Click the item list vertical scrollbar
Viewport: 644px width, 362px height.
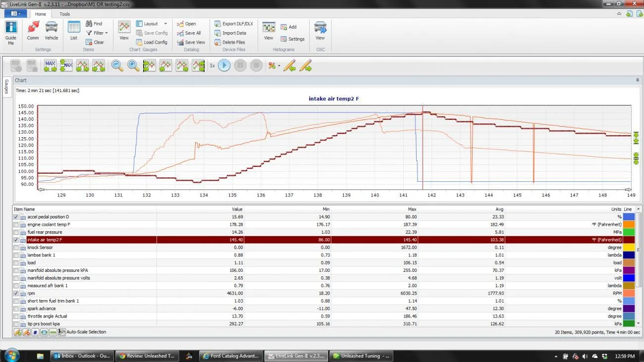(638, 267)
